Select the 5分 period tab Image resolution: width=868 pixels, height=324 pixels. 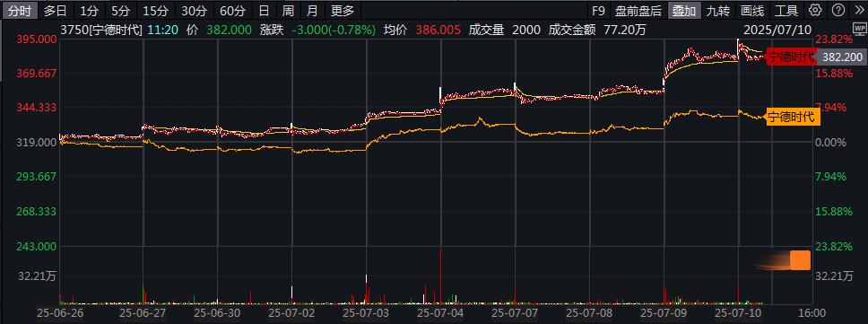[120, 10]
